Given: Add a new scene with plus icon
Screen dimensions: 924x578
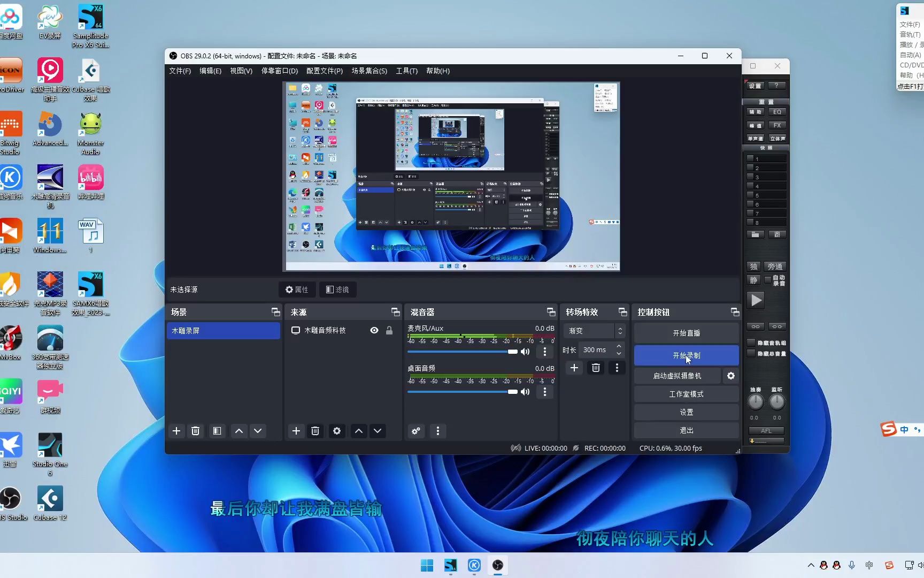Looking at the screenshot, I should tap(176, 431).
